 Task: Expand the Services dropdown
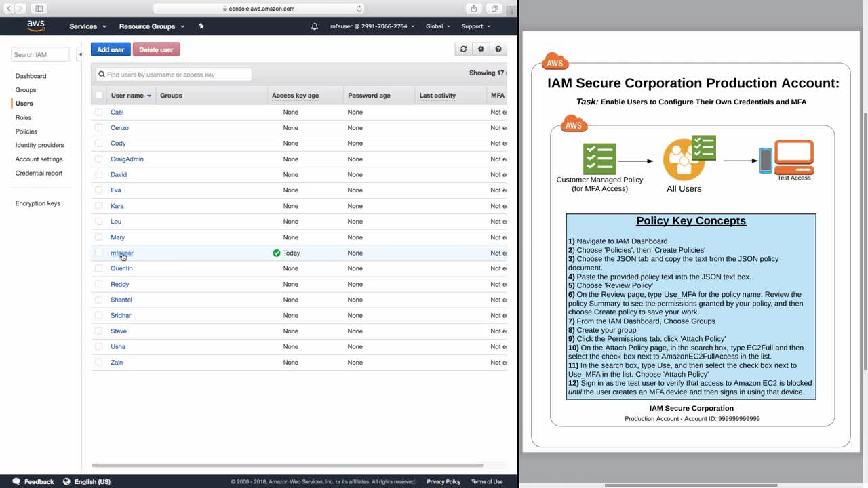click(x=87, y=26)
